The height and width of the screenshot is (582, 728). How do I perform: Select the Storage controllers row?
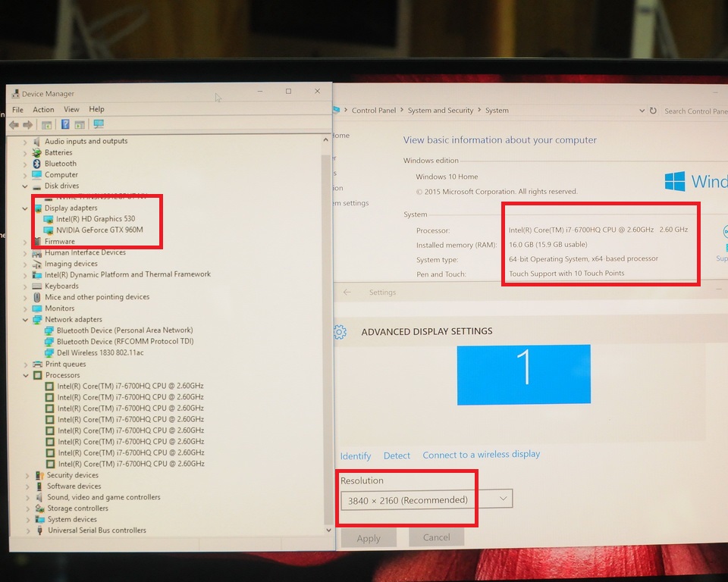pos(77,508)
